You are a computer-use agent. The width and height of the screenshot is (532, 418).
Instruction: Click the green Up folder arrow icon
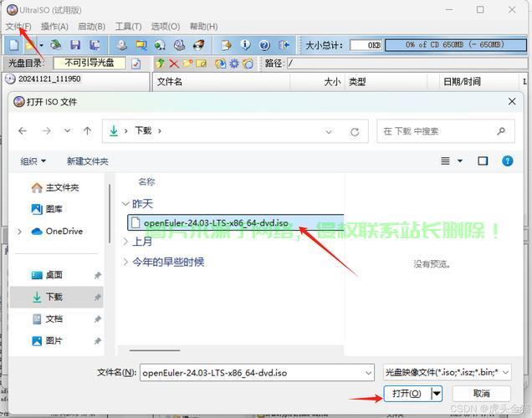coord(161,64)
